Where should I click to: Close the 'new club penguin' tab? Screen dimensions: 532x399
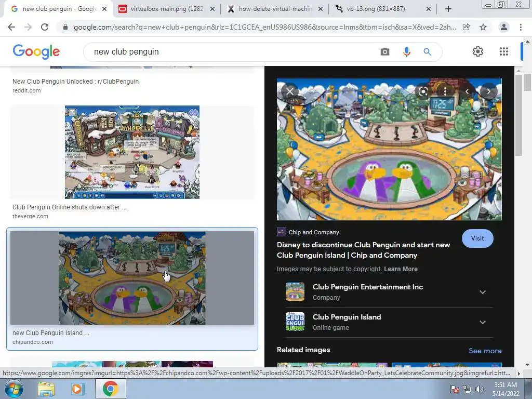tap(104, 9)
